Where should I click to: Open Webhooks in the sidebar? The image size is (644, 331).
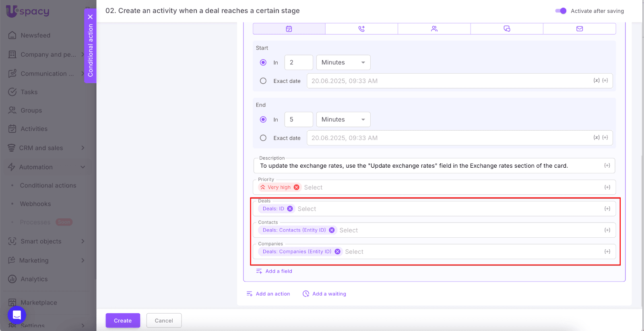pyautogui.click(x=35, y=204)
